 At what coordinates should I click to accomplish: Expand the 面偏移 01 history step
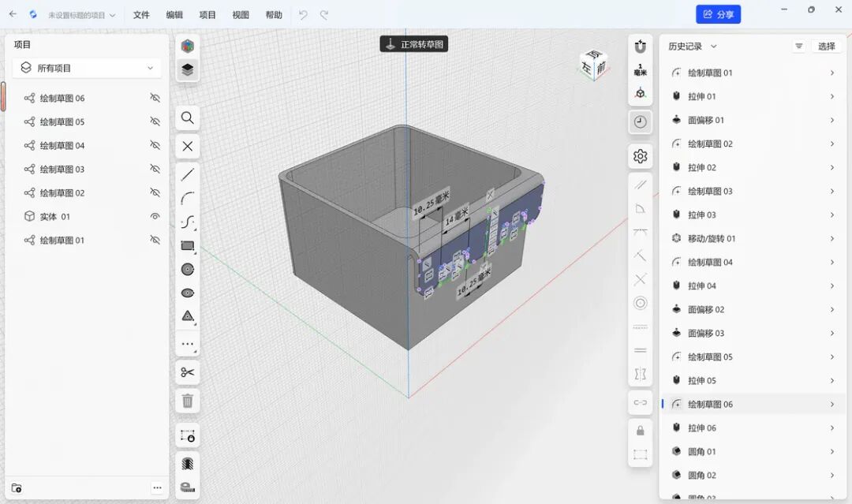(x=832, y=120)
